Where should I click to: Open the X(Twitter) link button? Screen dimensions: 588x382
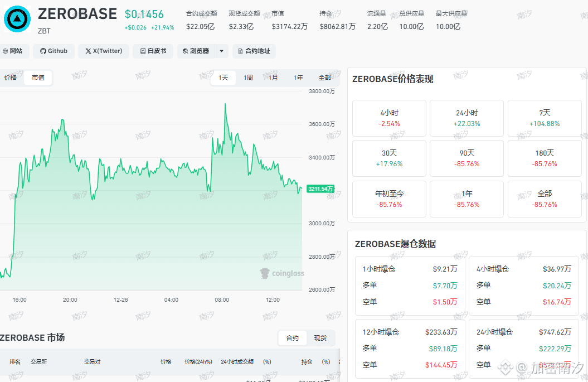pos(104,51)
